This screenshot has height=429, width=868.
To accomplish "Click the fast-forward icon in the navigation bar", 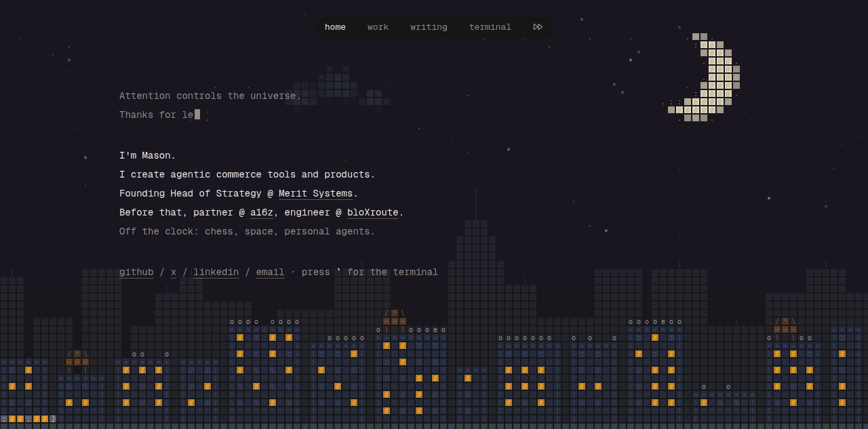I will (538, 27).
